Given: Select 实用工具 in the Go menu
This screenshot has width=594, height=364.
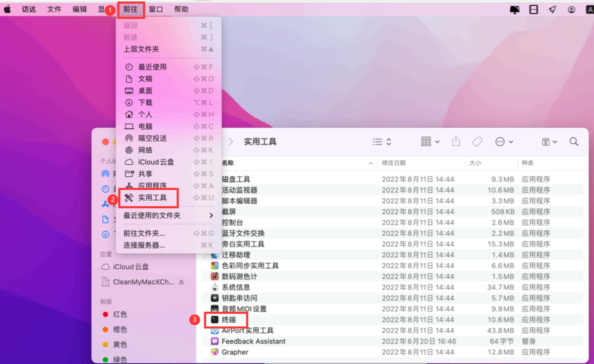Looking at the screenshot, I should tap(152, 198).
